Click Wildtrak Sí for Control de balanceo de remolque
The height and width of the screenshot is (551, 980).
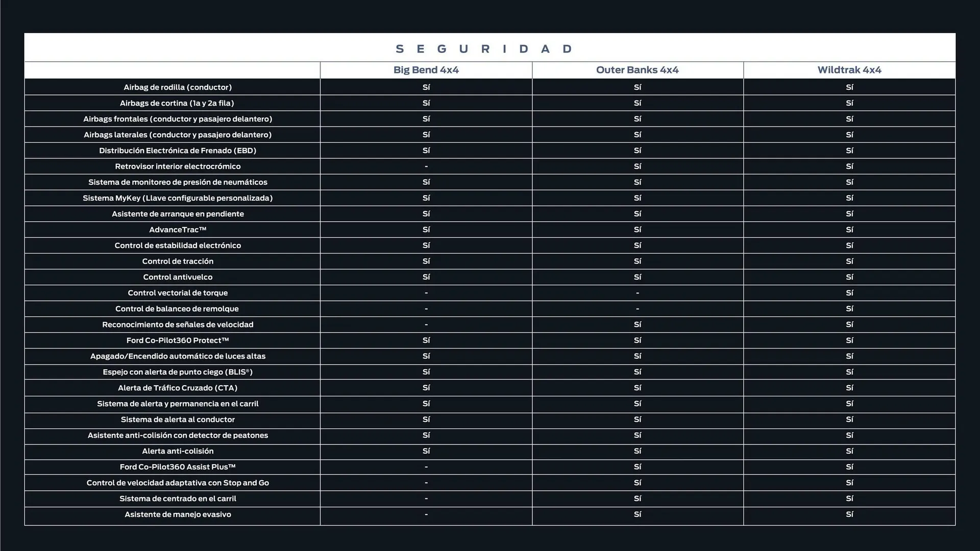849,309
